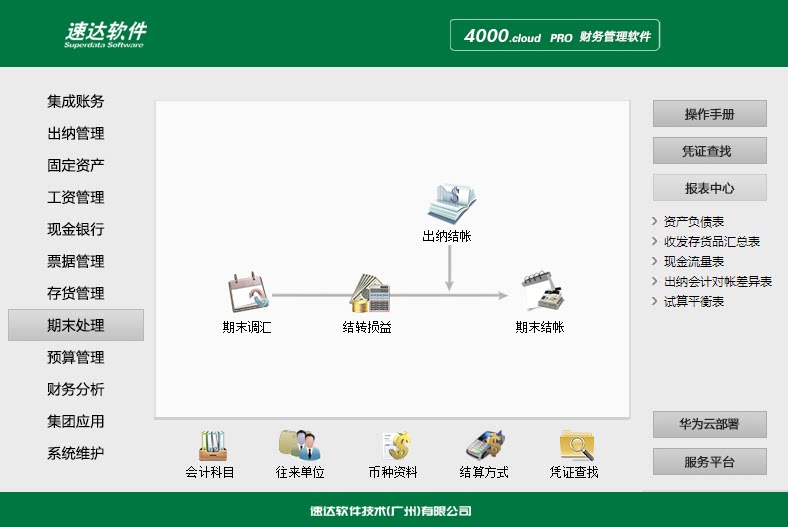Image resolution: width=788 pixels, height=527 pixels.
Task: Select 集成账务 in the sidebar
Action: pos(75,101)
